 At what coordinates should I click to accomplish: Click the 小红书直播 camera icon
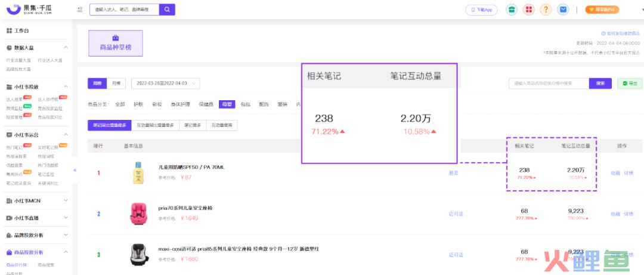click(x=10, y=218)
